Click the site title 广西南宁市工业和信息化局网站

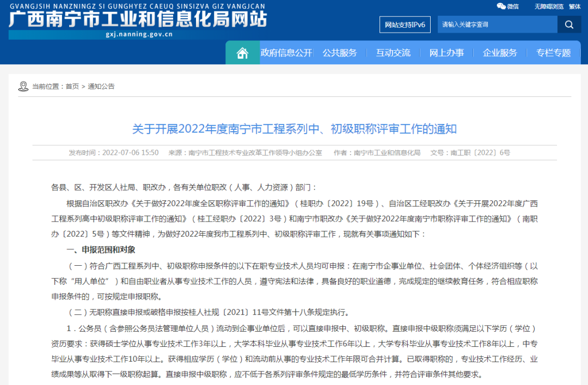click(138, 20)
